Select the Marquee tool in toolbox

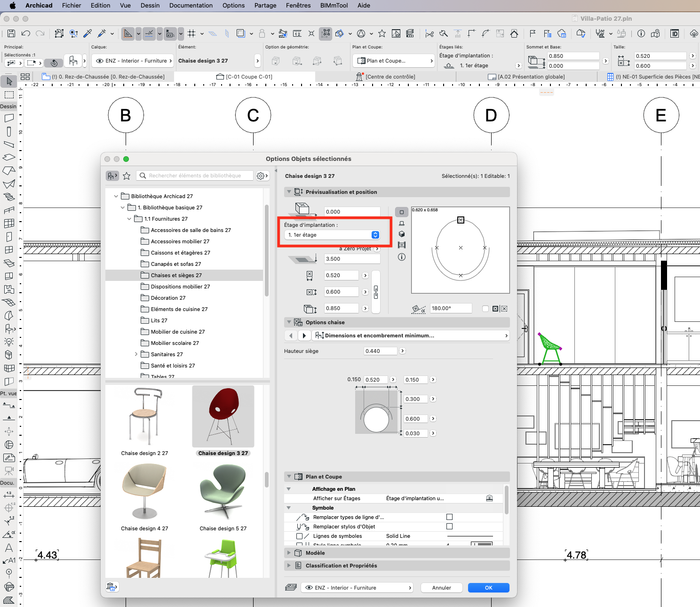pyautogui.click(x=9, y=95)
